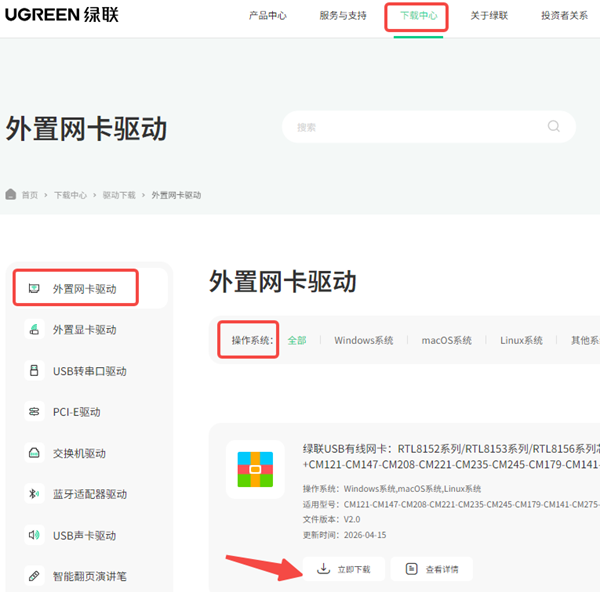Viewport: 600px width, 592px height.
Task: Click the USB转串口驱动 sidebar icon
Action: click(34, 370)
